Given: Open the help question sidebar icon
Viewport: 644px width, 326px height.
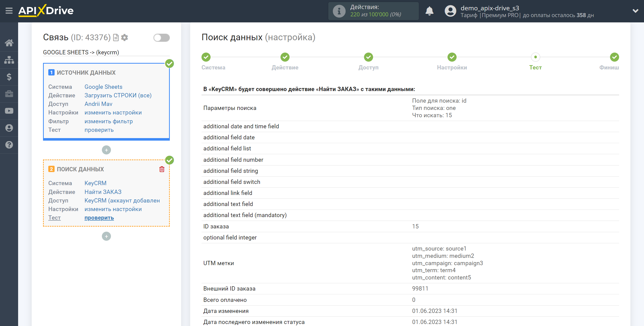Looking at the screenshot, I should (x=9, y=145).
